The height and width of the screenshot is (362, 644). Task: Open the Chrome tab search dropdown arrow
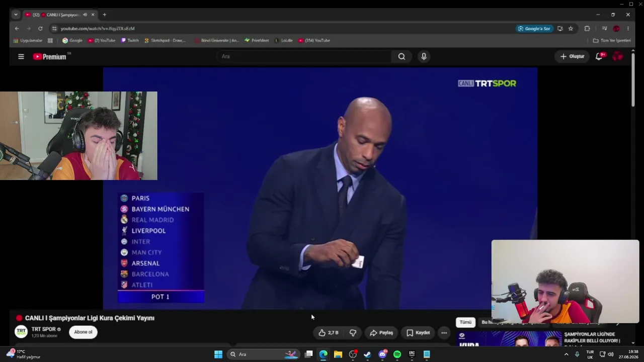[x=16, y=15]
